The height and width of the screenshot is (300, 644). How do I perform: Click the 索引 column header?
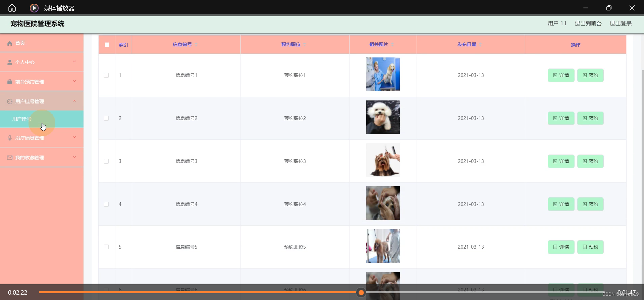pos(123,45)
